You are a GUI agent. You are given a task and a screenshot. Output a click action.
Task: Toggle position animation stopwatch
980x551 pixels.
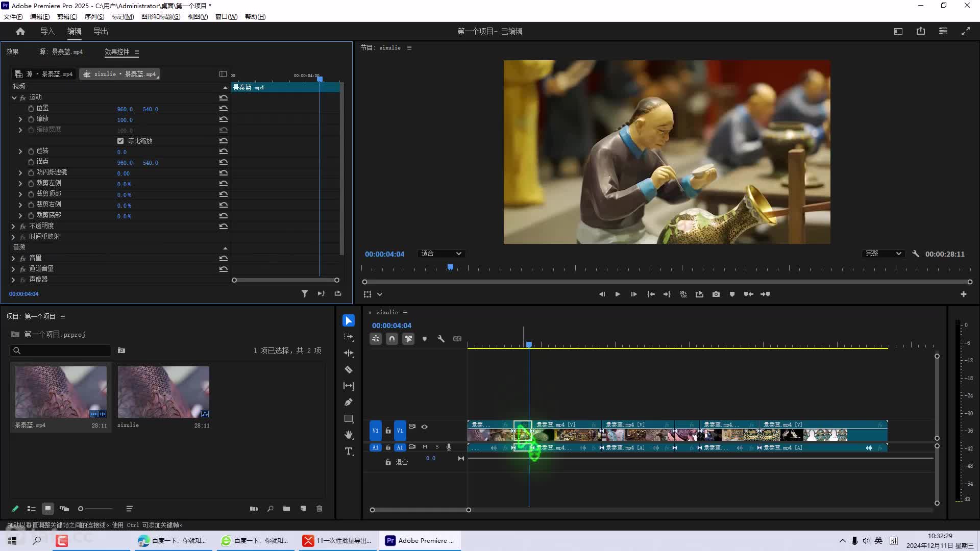(31, 109)
